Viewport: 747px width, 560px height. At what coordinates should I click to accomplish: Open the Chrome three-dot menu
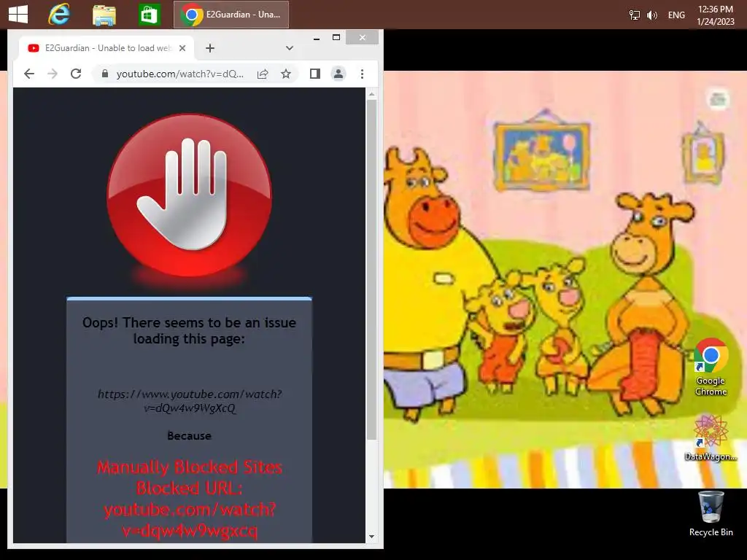point(362,74)
